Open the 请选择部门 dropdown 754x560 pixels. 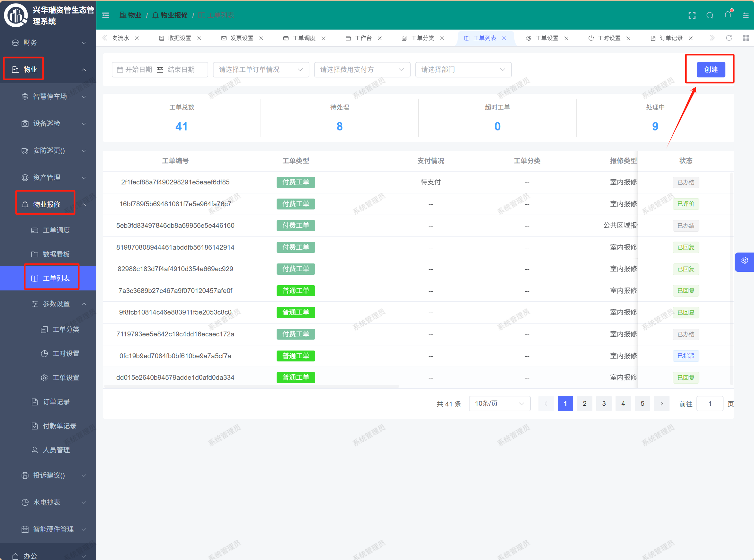point(463,69)
